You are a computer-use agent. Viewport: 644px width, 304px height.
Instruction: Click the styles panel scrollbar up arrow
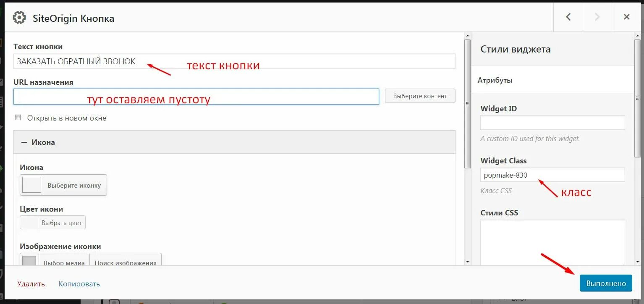pyautogui.click(x=637, y=36)
